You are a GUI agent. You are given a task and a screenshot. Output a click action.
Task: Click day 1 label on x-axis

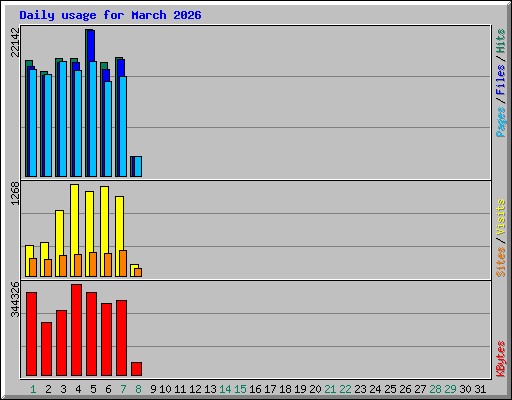pos(33,389)
